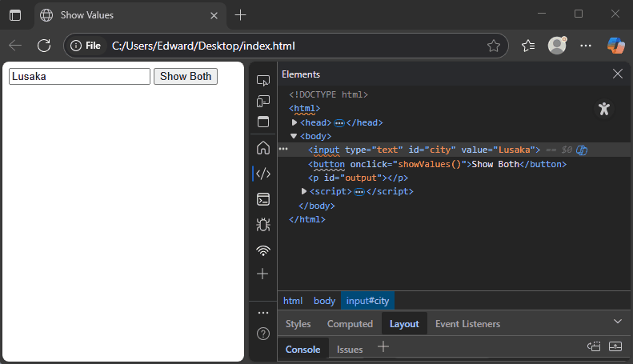Open the favorites list
The height and width of the screenshot is (364, 633).
528,46
